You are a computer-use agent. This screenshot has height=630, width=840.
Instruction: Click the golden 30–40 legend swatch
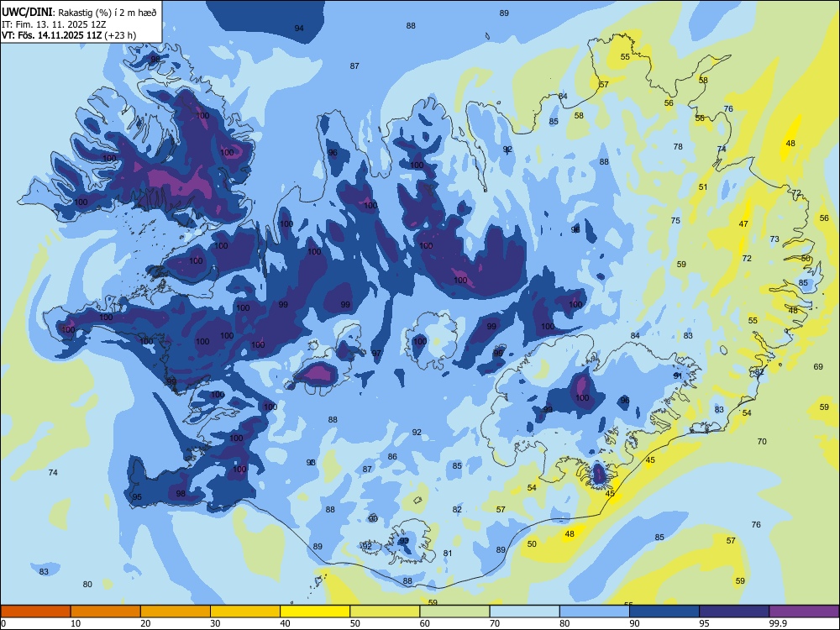[x=245, y=612]
